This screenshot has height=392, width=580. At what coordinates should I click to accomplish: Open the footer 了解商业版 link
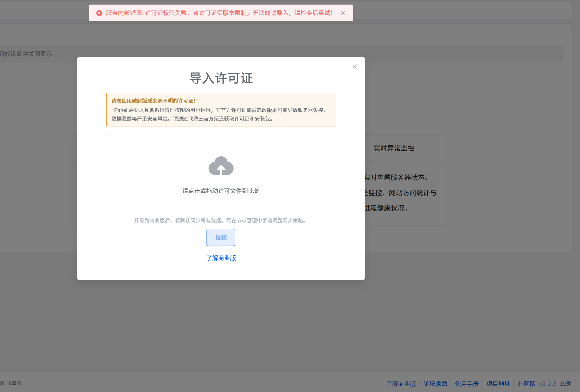(401, 384)
